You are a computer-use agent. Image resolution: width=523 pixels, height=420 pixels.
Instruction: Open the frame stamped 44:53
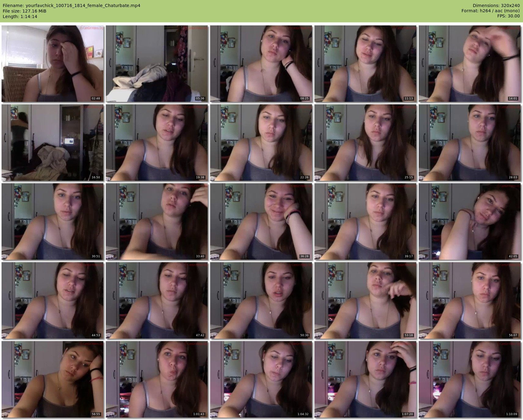(x=53, y=300)
